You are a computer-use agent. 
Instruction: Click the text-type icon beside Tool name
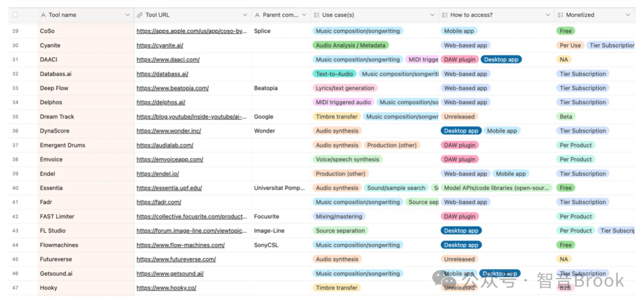pyautogui.click(x=43, y=15)
